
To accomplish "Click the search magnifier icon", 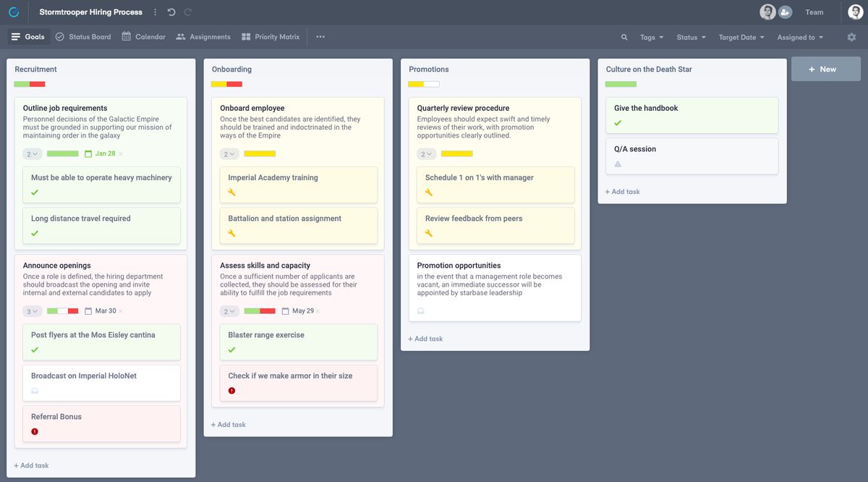I will click(624, 36).
